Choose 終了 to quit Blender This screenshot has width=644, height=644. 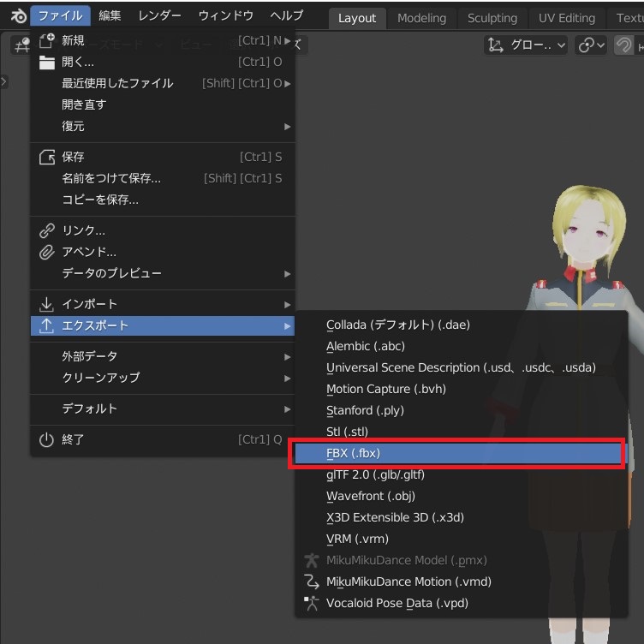pyautogui.click(x=163, y=439)
